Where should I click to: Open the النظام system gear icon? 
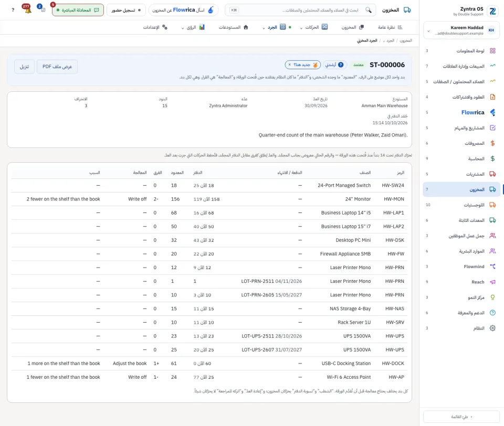tap(492, 328)
